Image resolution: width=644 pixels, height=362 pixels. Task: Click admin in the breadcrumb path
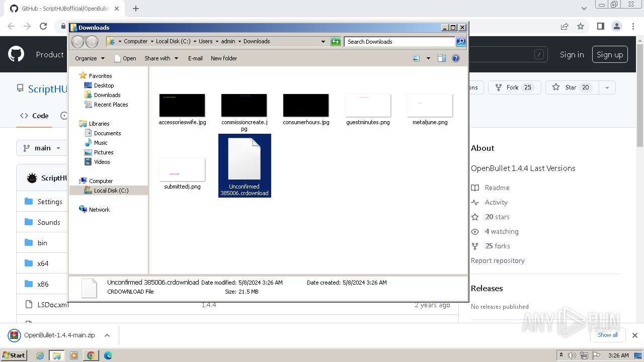click(x=228, y=41)
